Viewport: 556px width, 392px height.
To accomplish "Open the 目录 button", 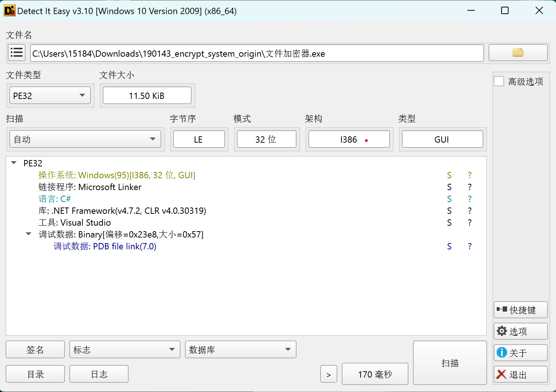I will pyautogui.click(x=35, y=374).
